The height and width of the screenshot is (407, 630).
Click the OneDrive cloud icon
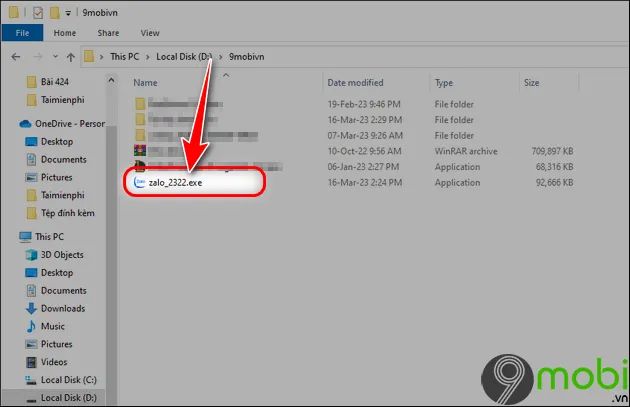(25, 124)
